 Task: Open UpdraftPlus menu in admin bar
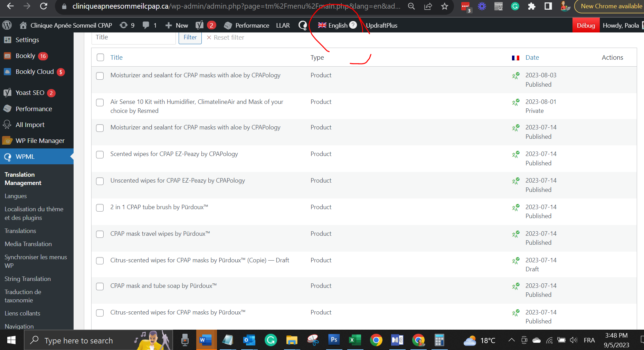pyautogui.click(x=381, y=25)
